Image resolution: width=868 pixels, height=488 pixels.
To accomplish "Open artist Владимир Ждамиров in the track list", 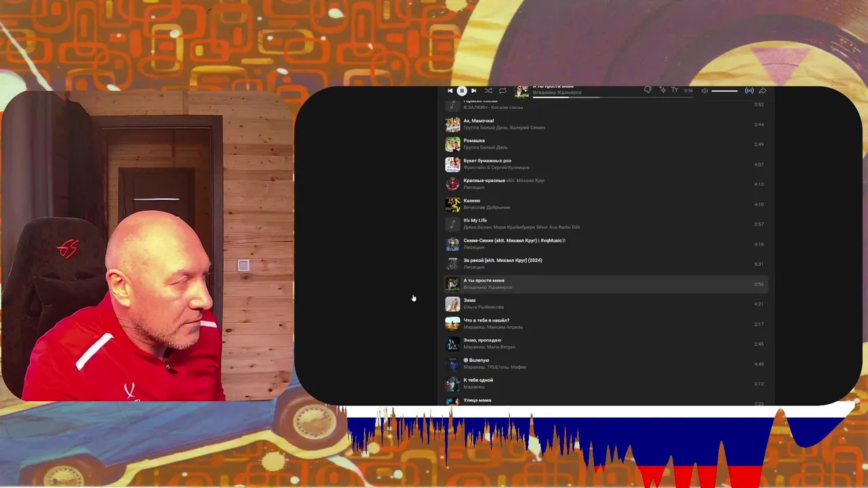I will tap(488, 287).
